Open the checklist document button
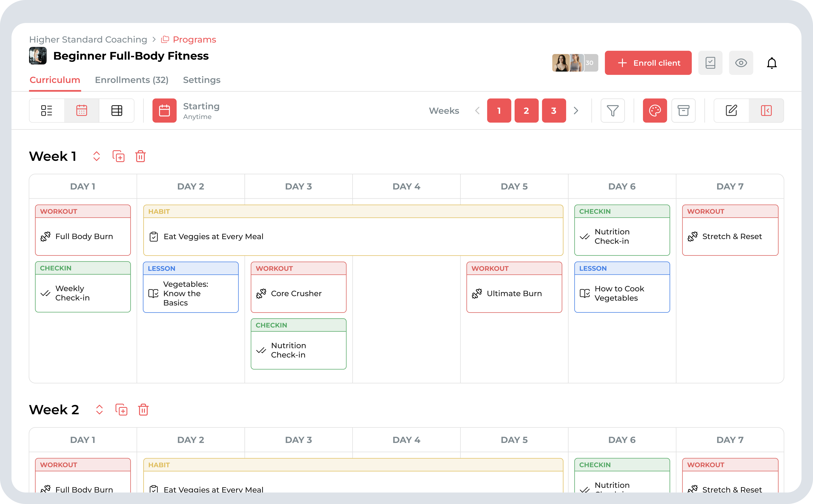 point(710,63)
